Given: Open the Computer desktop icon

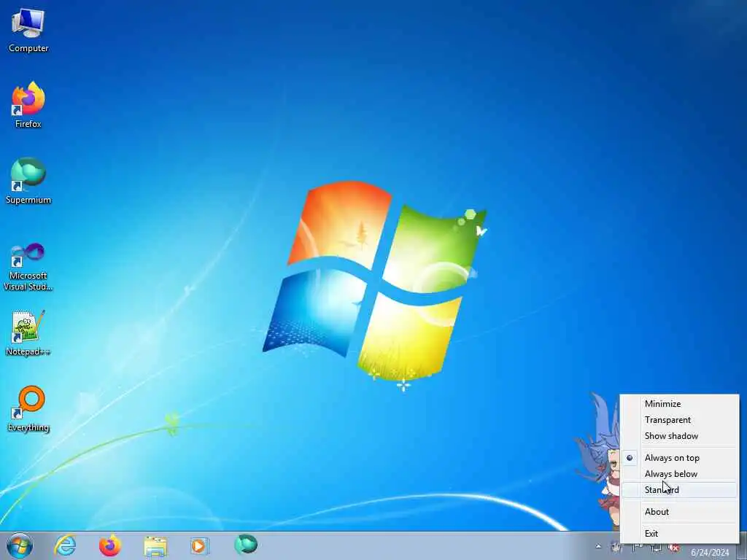Looking at the screenshot, I should click(28, 31).
